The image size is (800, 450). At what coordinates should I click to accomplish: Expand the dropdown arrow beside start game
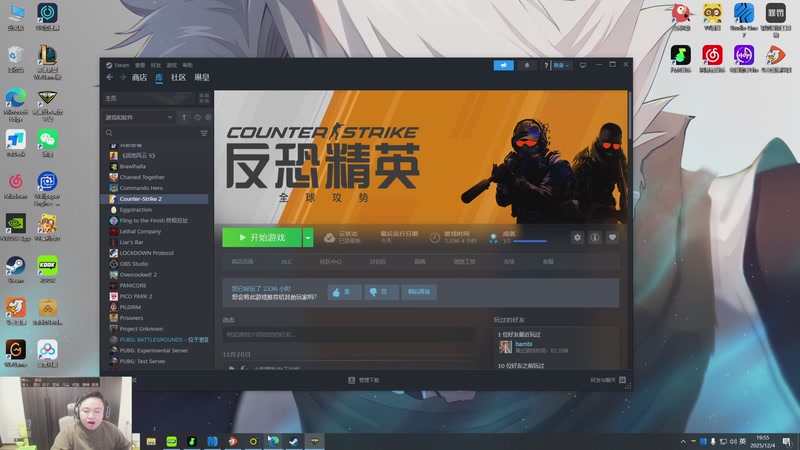coord(308,237)
